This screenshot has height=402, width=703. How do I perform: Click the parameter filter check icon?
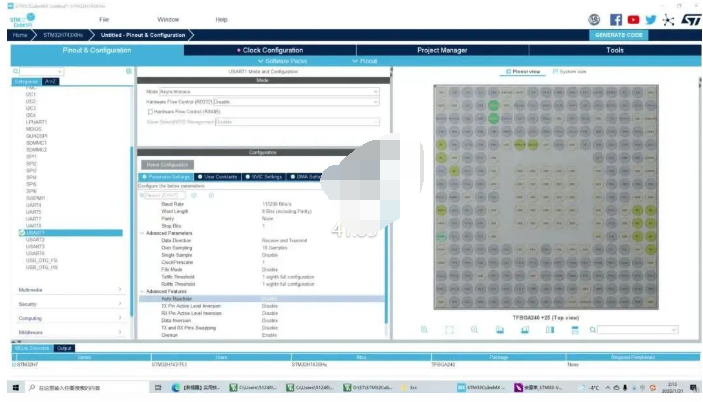click(194, 195)
